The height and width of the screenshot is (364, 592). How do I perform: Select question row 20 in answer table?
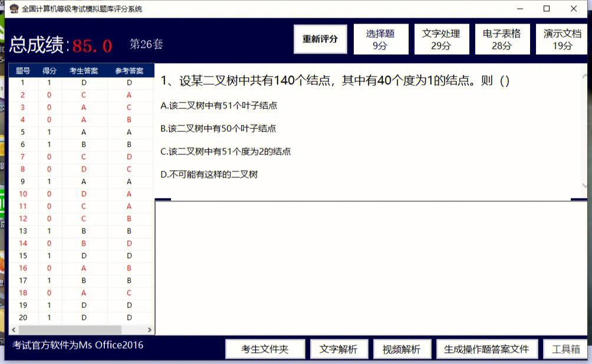(81, 317)
